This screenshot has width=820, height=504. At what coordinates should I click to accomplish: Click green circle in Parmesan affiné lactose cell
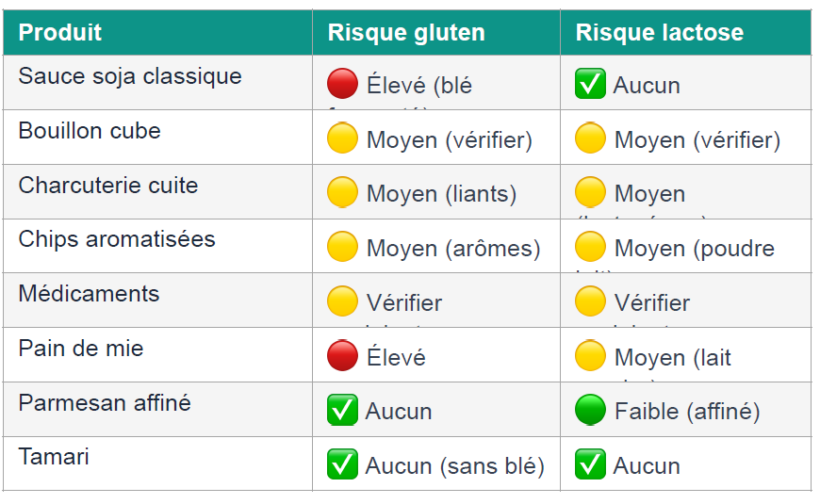[590, 411]
